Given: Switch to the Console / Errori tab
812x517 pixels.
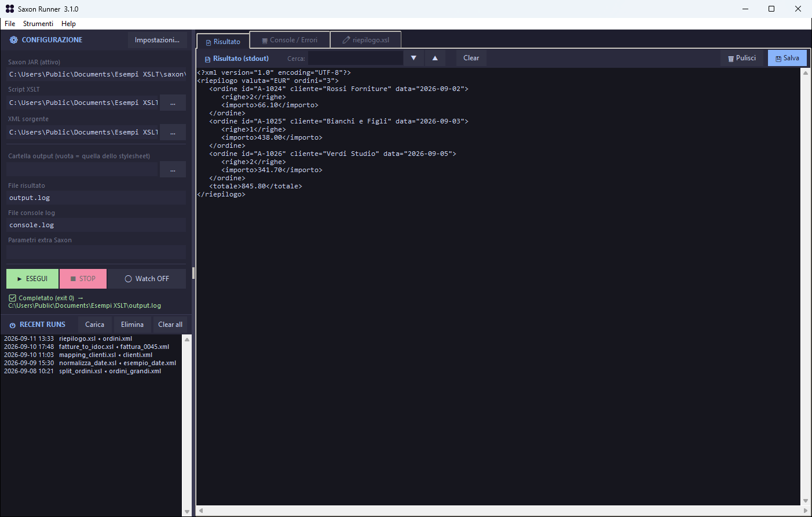Looking at the screenshot, I should point(290,40).
